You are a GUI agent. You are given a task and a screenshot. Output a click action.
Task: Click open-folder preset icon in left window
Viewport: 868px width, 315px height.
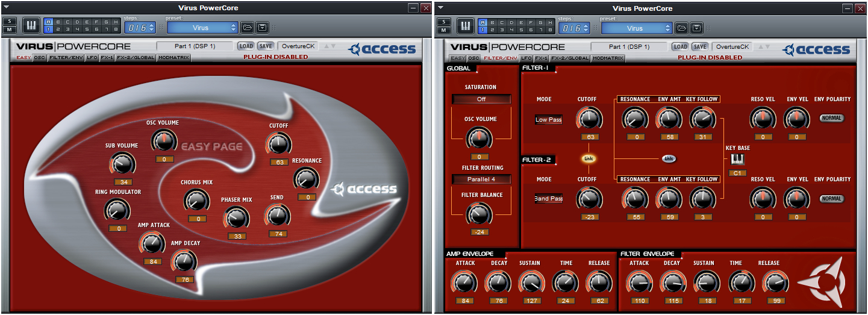[247, 28]
